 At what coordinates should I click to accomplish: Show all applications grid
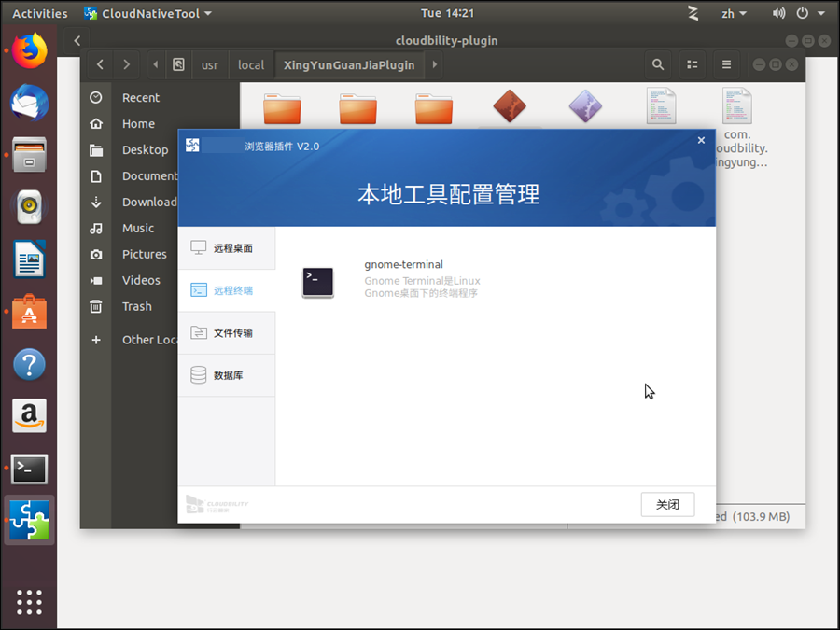point(29,602)
